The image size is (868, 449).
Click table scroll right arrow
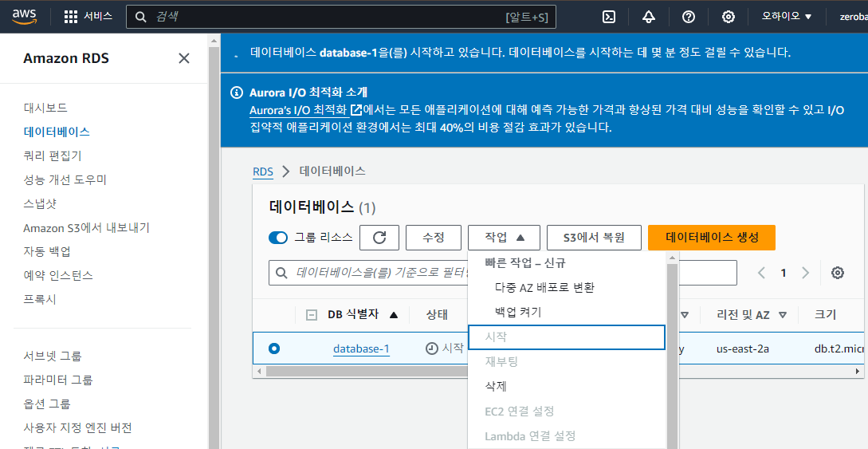point(858,371)
